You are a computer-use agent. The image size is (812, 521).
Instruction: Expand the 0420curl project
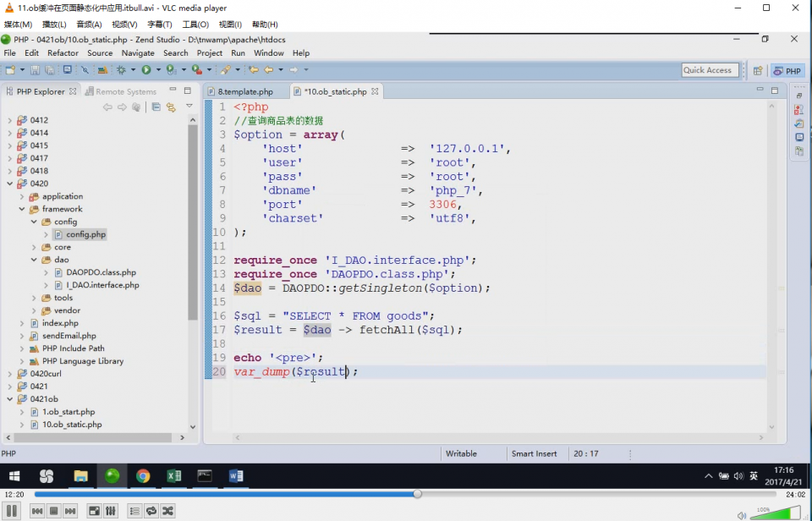coord(9,374)
